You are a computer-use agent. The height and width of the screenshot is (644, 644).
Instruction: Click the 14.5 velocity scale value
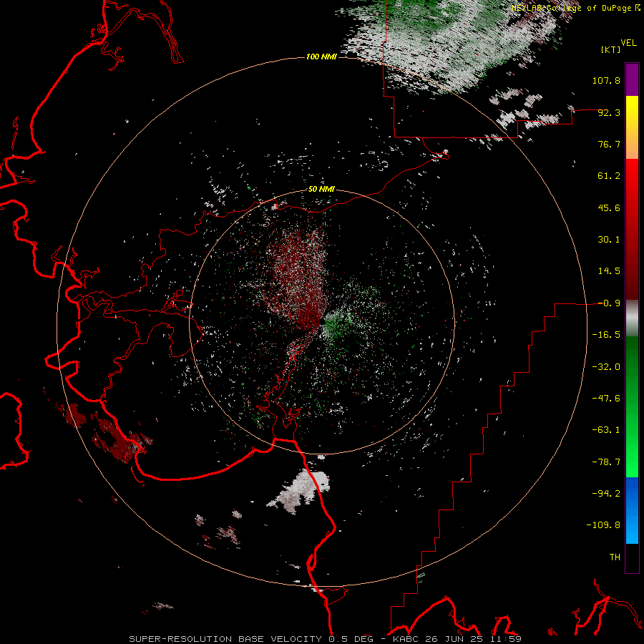[609, 271]
